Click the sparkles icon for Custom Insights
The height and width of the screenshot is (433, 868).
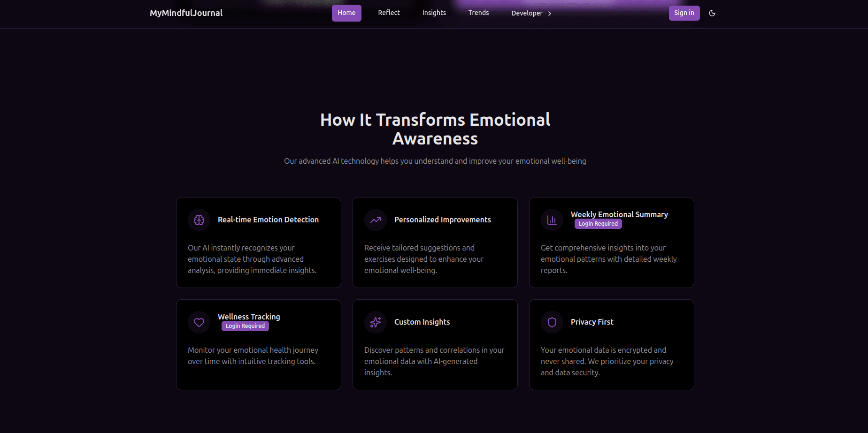pyautogui.click(x=376, y=322)
